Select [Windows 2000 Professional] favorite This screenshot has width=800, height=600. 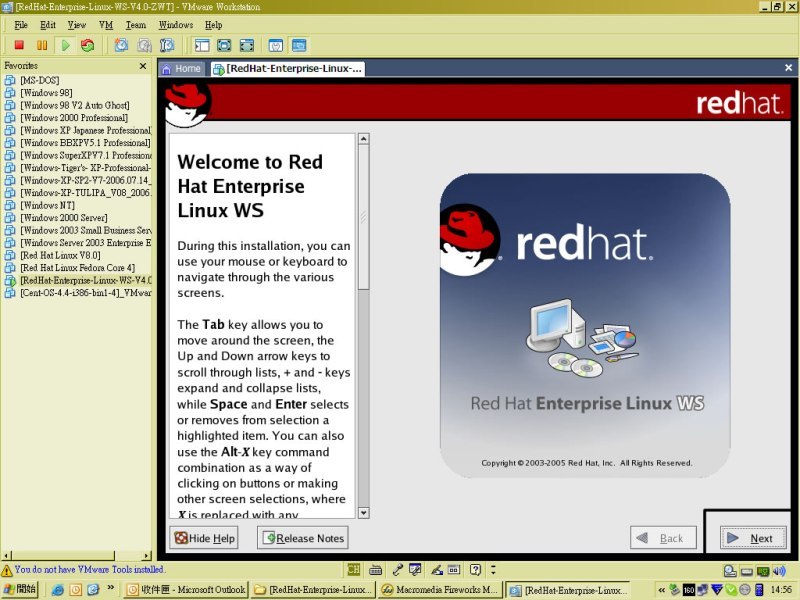[x=74, y=118]
